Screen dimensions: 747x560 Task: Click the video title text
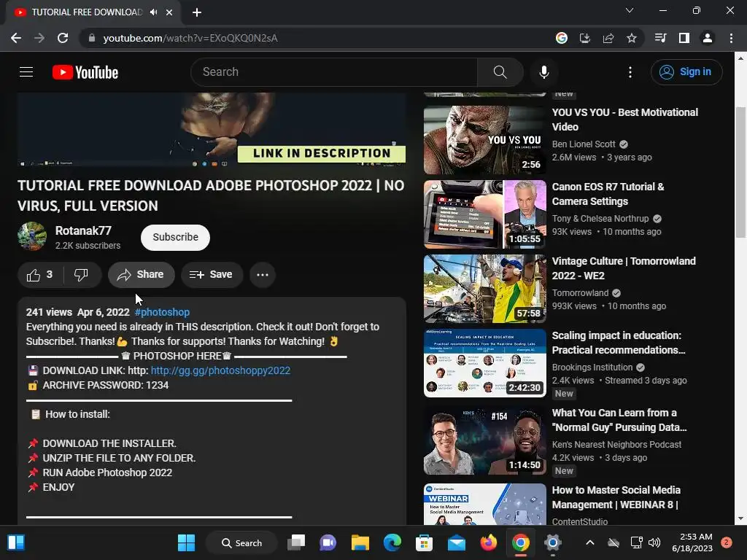tap(211, 195)
